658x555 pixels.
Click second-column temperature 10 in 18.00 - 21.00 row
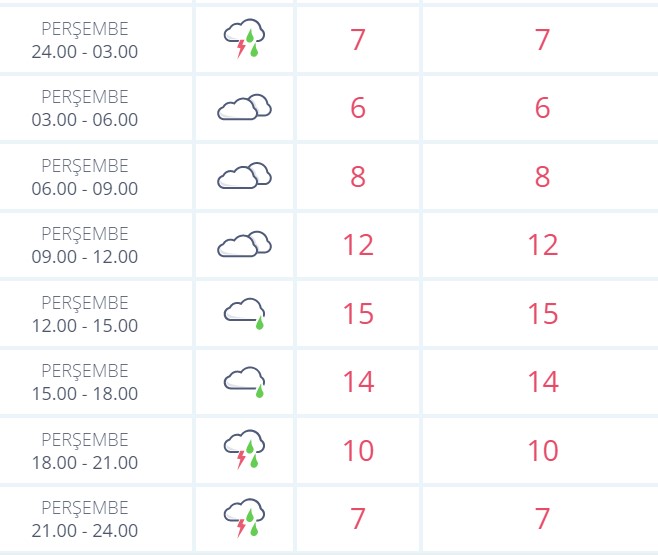tap(543, 451)
